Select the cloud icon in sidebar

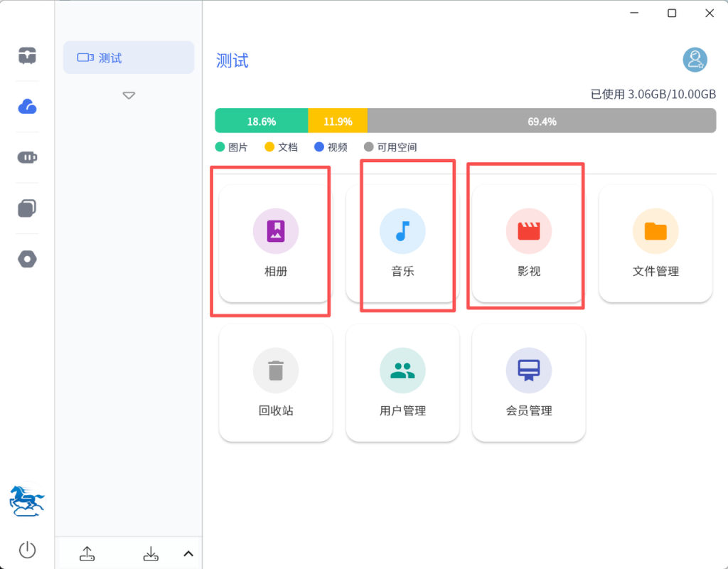pos(27,107)
